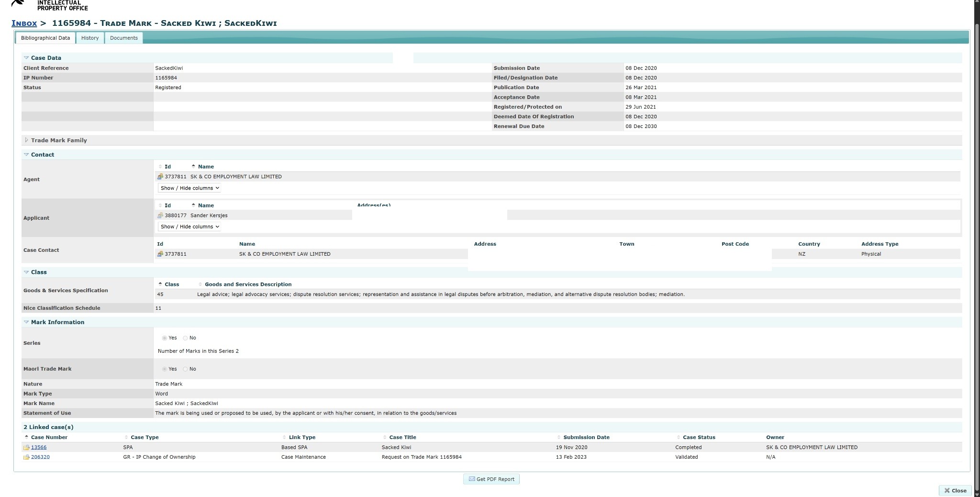Open the Show / Hide columns dropdown under Agent
The image size is (980, 497).
point(189,188)
